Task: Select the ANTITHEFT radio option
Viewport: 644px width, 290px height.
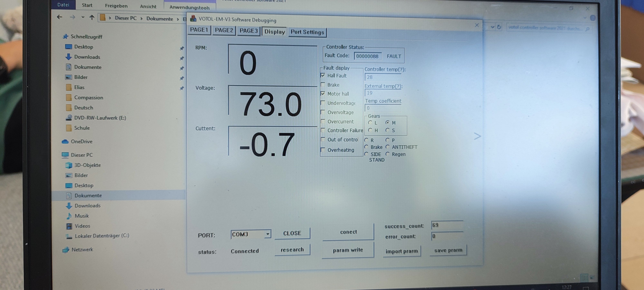Action: (x=388, y=147)
